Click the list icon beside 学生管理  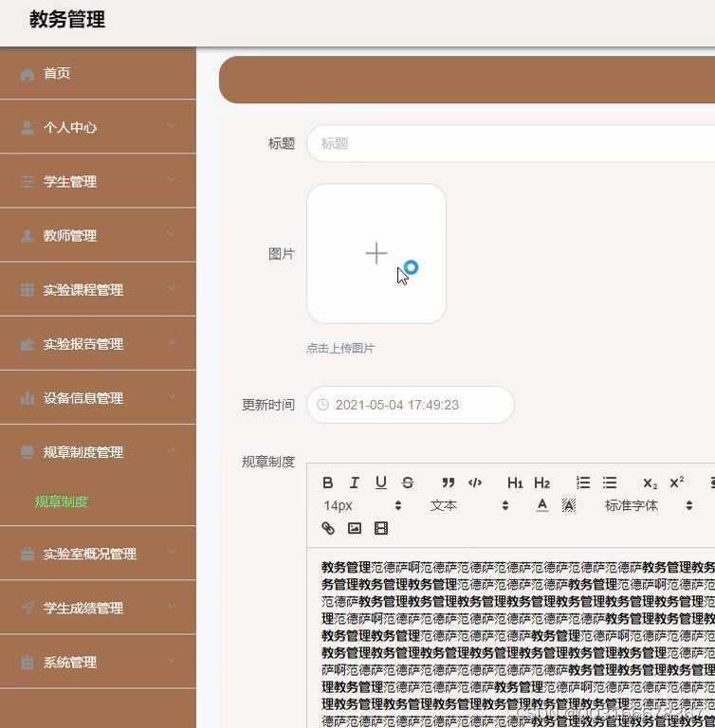[27, 182]
